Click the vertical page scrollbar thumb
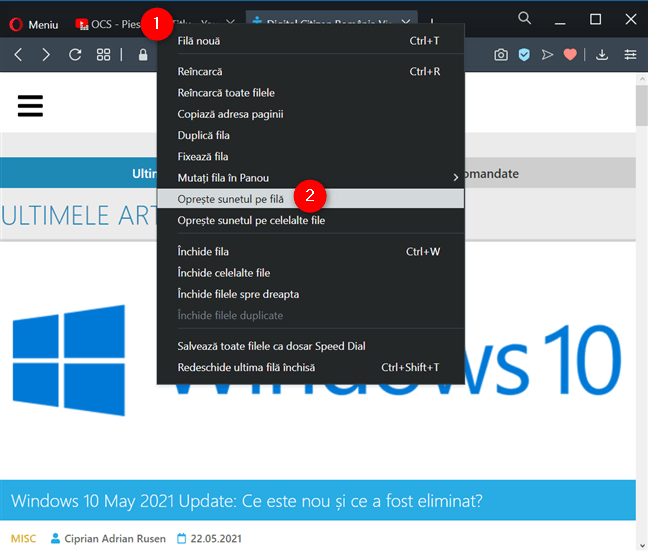The height and width of the screenshot is (551, 648). point(642,105)
